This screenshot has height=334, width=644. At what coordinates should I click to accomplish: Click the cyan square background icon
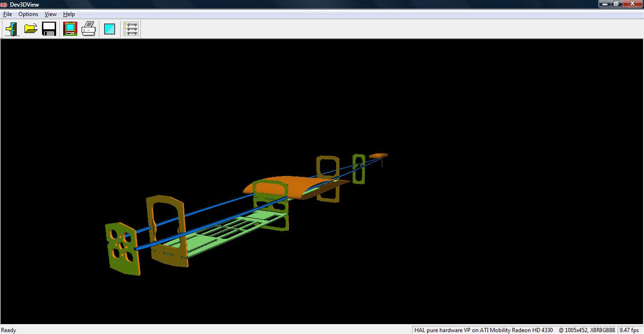[109, 29]
